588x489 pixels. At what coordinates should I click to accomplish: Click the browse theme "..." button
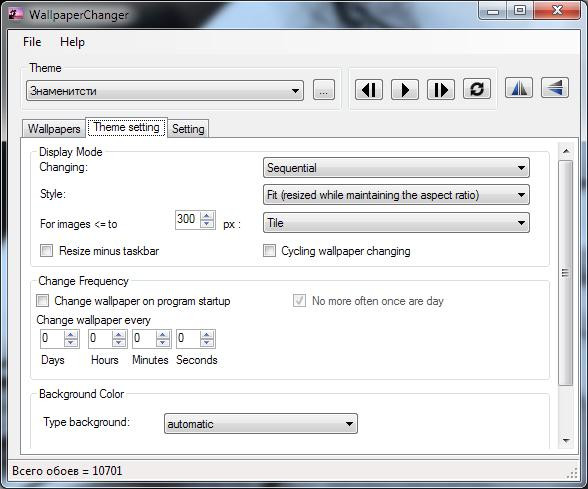coord(324,90)
